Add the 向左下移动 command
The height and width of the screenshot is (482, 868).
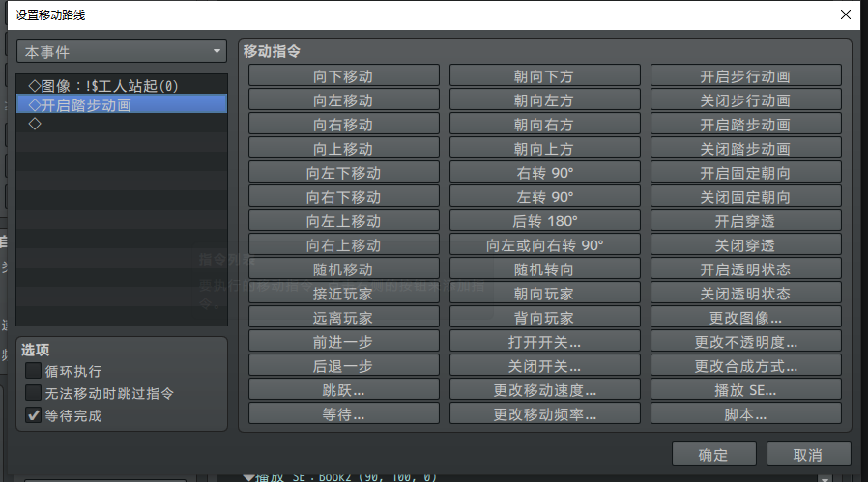pos(344,173)
